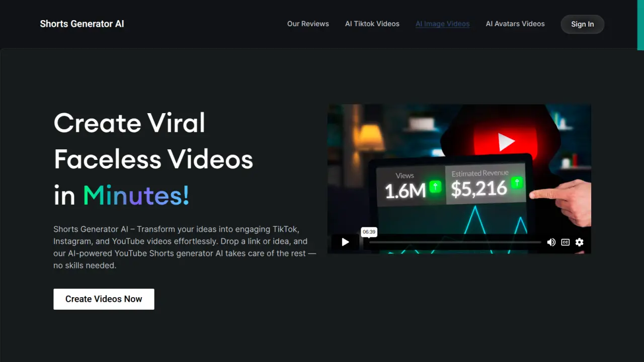
Task: Click the Create Videos Now button
Action: click(104, 299)
